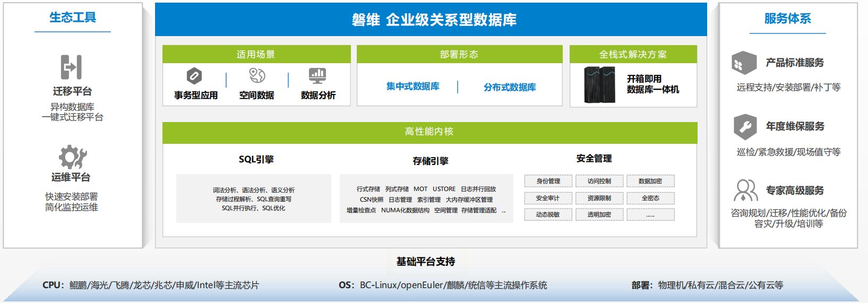Click the 产品标准服务 title
868x303 pixels.
pos(795,63)
